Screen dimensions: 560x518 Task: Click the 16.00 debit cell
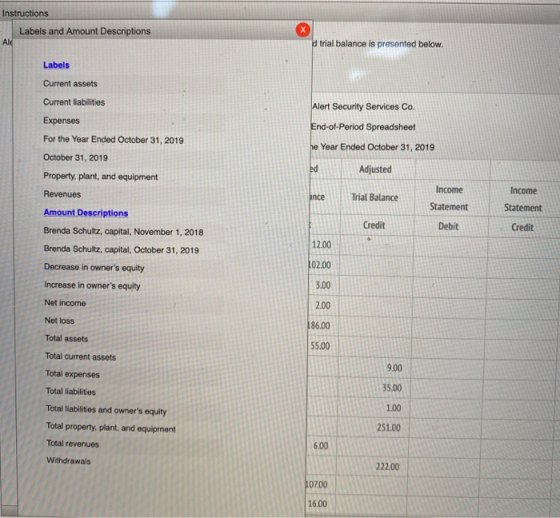(x=317, y=504)
